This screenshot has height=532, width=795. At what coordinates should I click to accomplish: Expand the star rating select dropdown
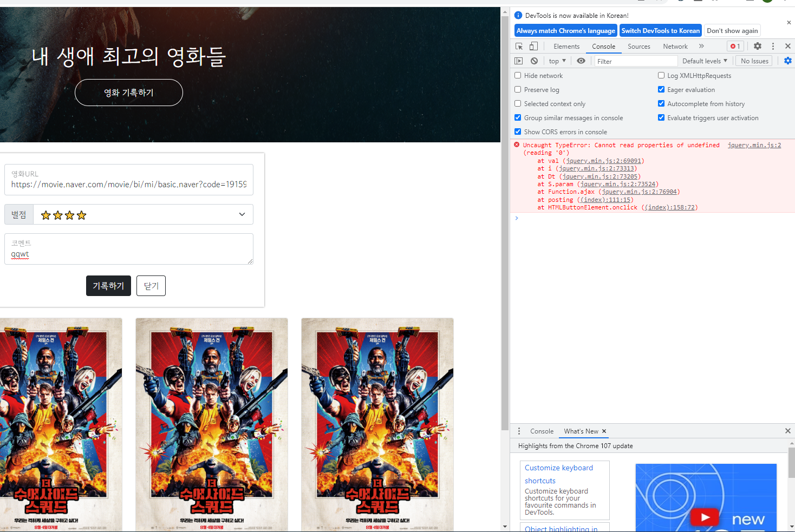143,214
